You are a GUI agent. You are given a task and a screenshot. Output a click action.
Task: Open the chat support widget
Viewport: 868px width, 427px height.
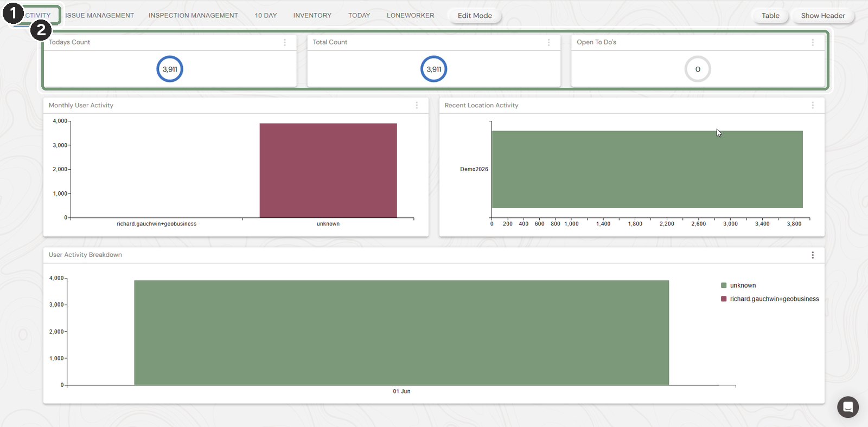847,407
